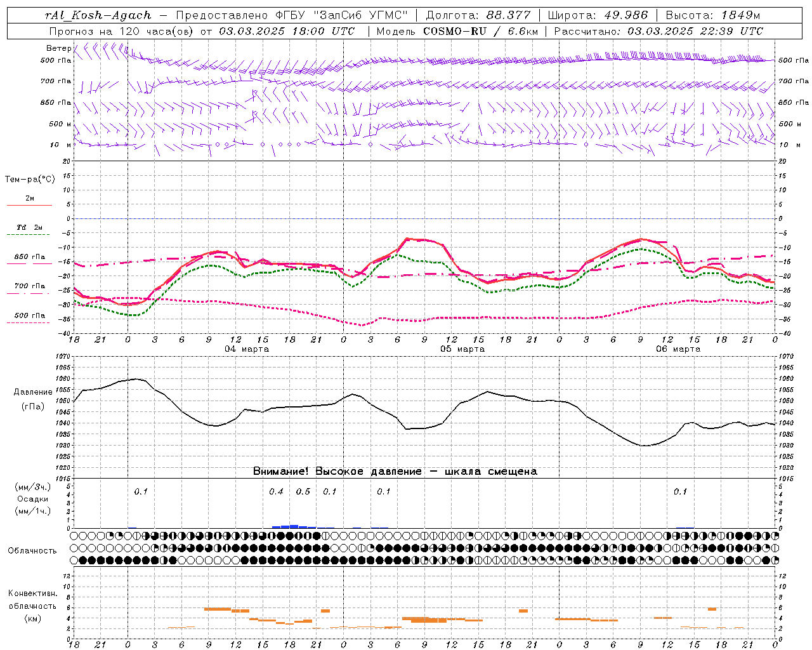Click the Конвективн. label of convective cloud panel

click(x=32, y=594)
